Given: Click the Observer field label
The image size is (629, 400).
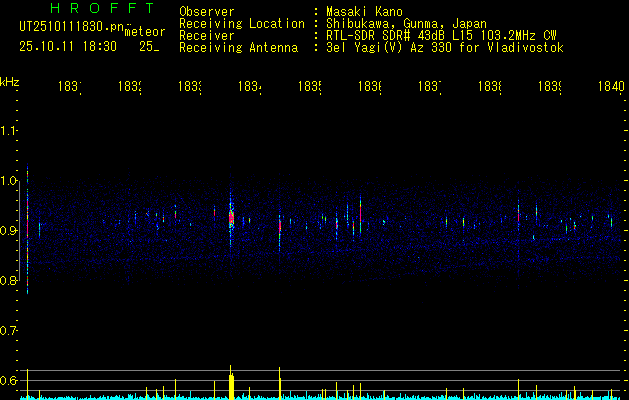Looking at the screenshot, I should (206, 11).
